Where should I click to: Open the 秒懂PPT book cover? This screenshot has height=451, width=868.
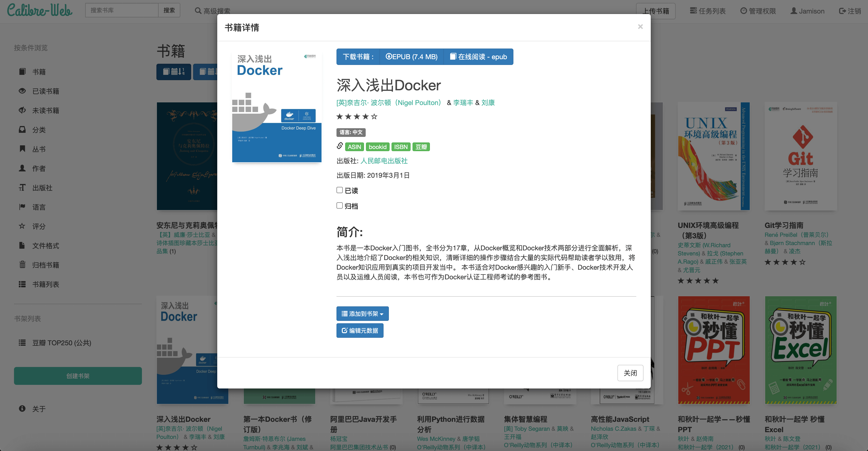[x=714, y=350]
